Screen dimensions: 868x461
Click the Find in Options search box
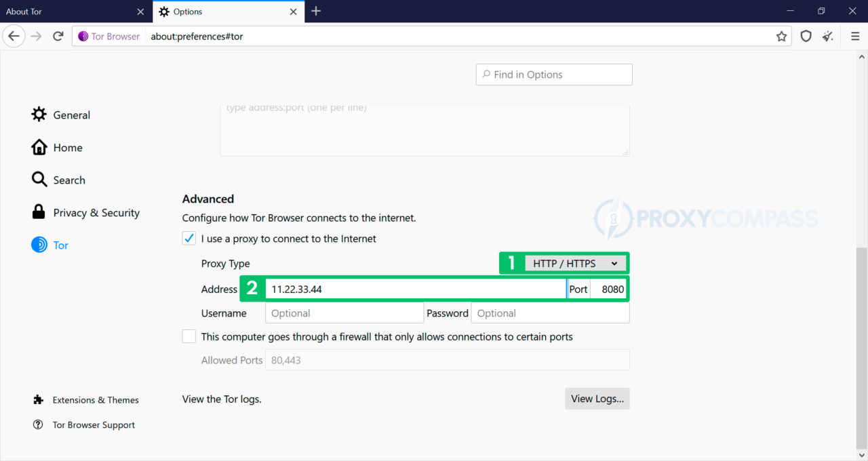click(553, 74)
